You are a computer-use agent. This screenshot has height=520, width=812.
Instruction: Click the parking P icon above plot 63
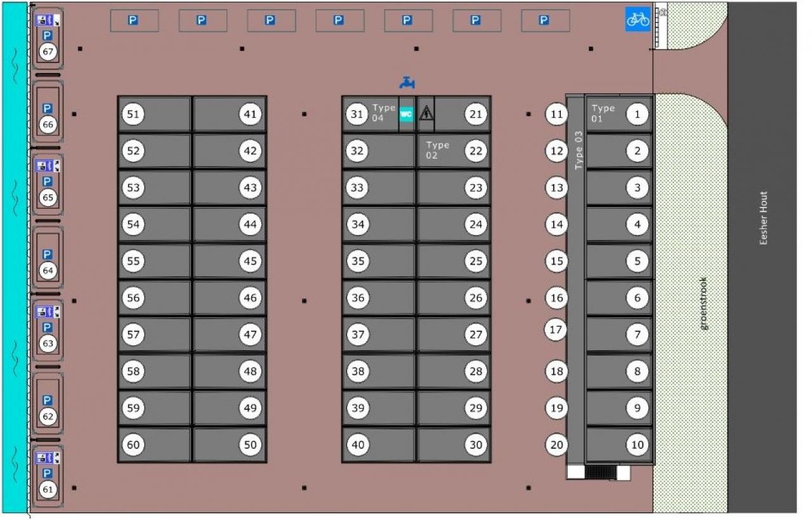coord(48,327)
